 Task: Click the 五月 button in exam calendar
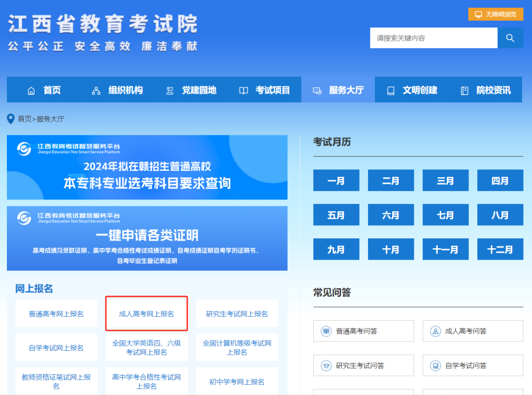[x=336, y=215]
